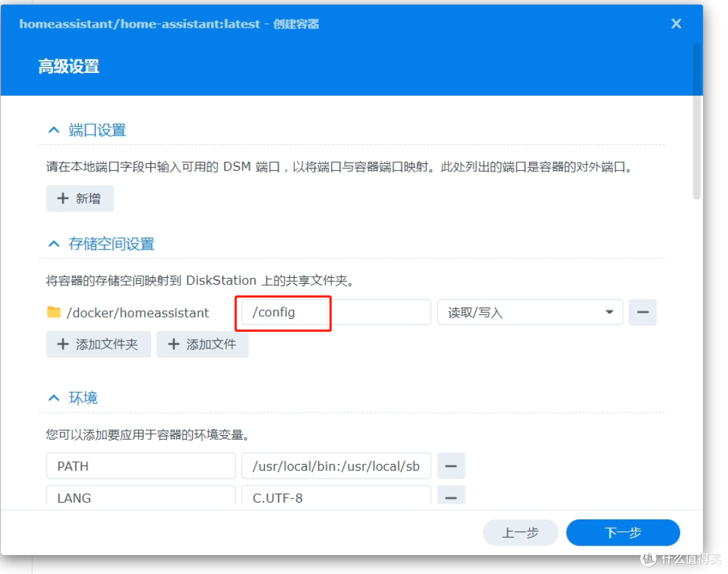Click 添加文件夹 button
The height and width of the screenshot is (574, 728).
pos(98,344)
